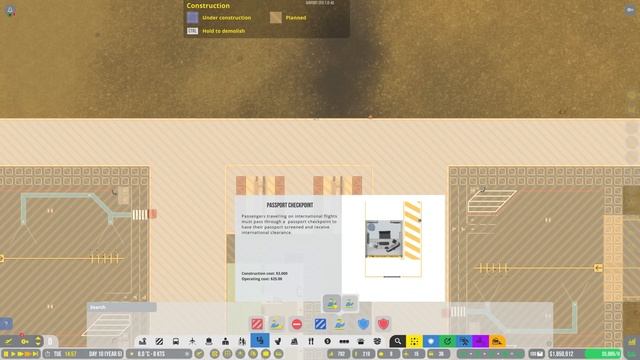Open the fork and knife food category

click(311, 341)
